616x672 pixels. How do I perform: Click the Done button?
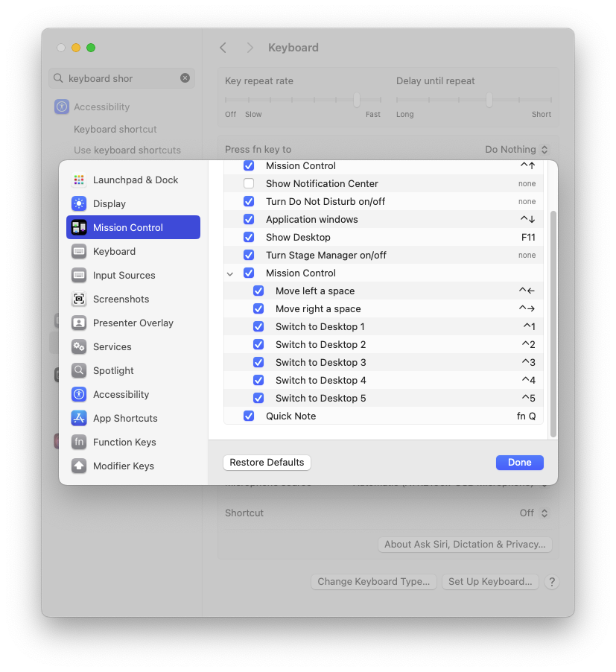(x=520, y=463)
